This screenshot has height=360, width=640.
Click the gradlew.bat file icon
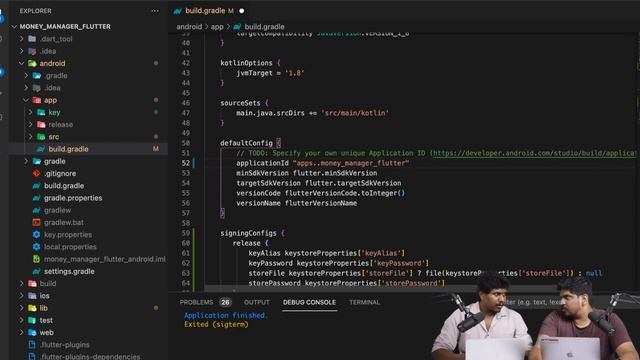click(x=36, y=222)
